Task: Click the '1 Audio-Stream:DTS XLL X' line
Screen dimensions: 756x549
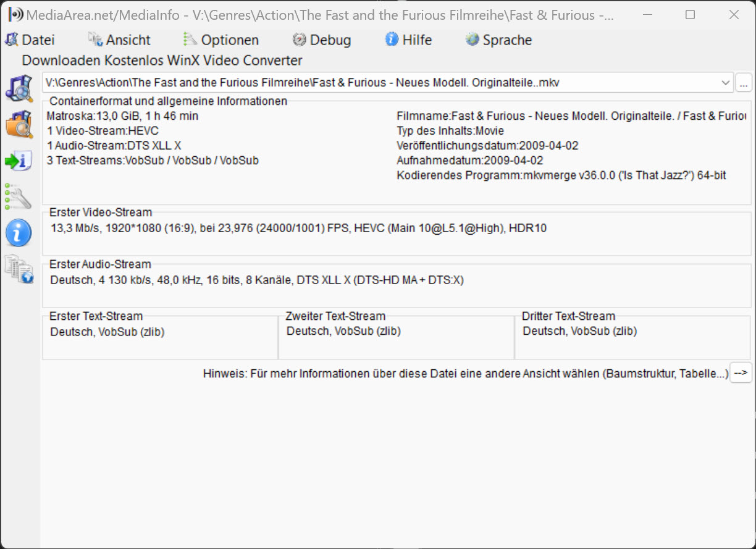Action: click(x=114, y=146)
